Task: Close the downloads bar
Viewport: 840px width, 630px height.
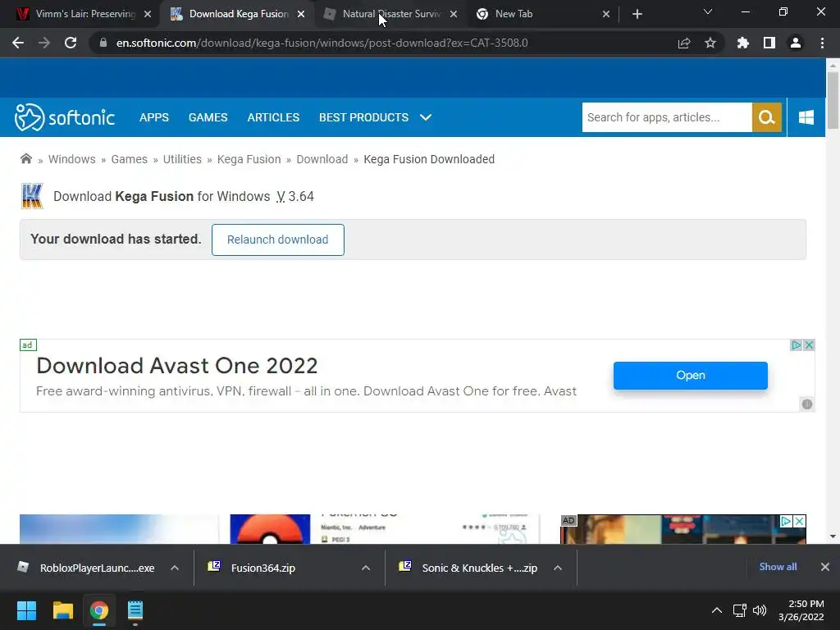Action: coord(825,567)
